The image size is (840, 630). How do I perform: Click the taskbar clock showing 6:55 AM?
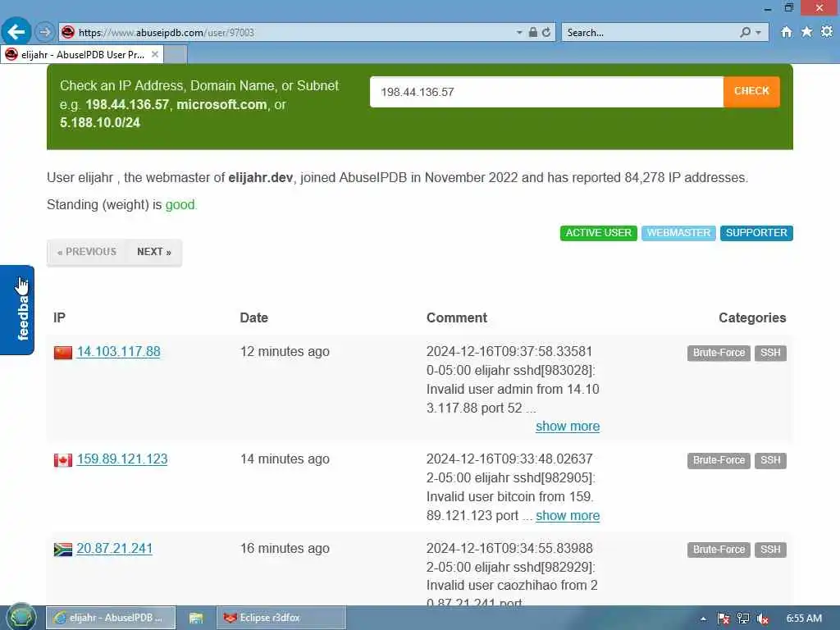coord(804,619)
